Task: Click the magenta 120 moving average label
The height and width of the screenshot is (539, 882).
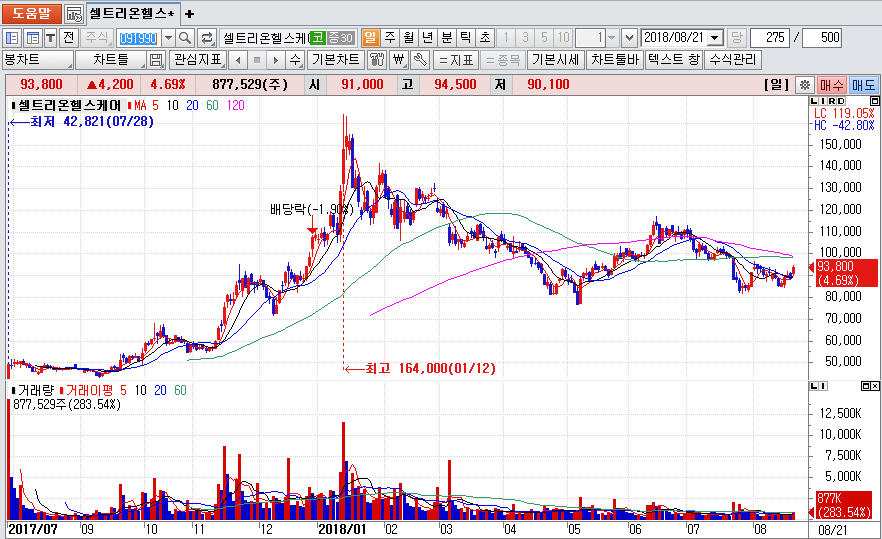Action: pyautogui.click(x=236, y=105)
